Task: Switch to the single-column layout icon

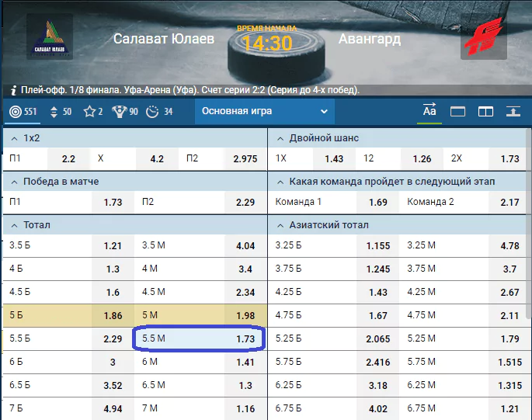Action: (457, 112)
